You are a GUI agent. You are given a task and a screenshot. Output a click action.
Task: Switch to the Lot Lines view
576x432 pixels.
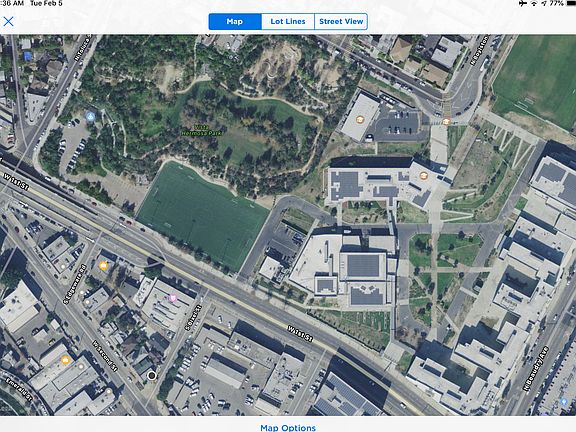[288, 22]
